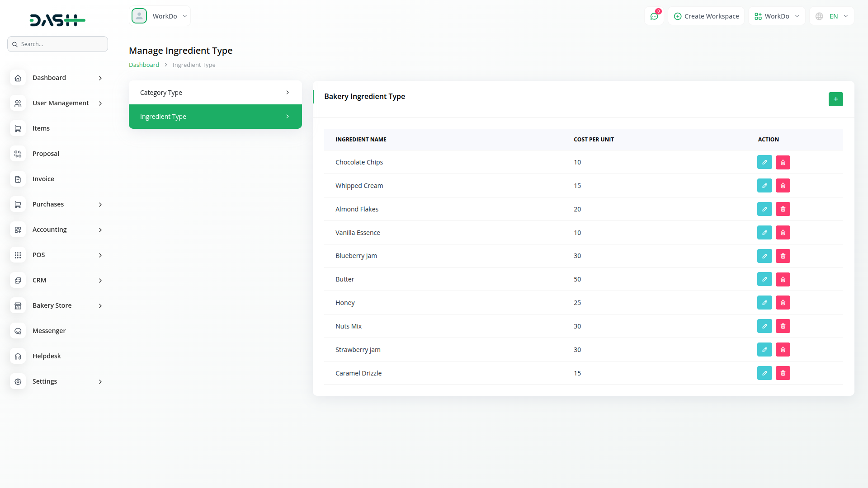Click the Bakery Store sidebar icon

coord(18,305)
